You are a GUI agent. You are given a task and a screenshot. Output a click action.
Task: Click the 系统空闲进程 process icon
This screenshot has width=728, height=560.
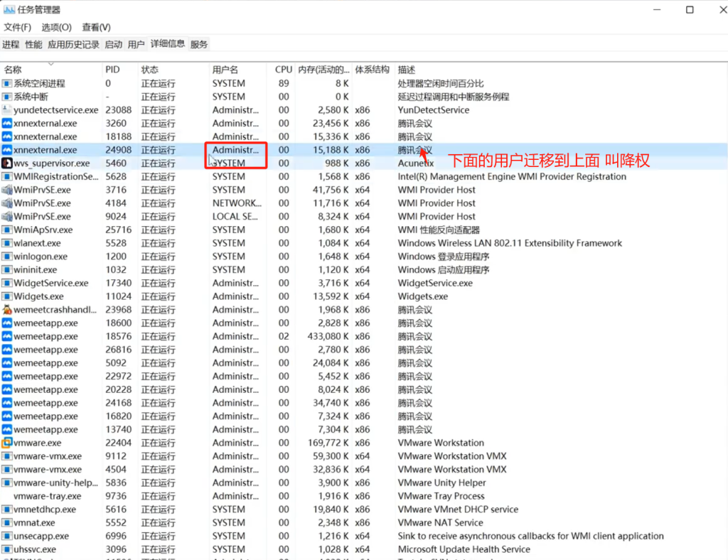(6, 84)
